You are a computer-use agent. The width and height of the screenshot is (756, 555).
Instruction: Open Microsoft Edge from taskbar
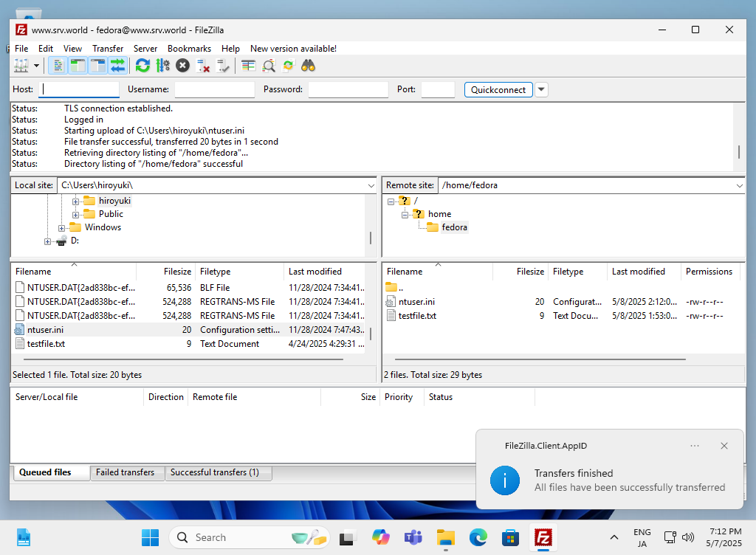478,537
